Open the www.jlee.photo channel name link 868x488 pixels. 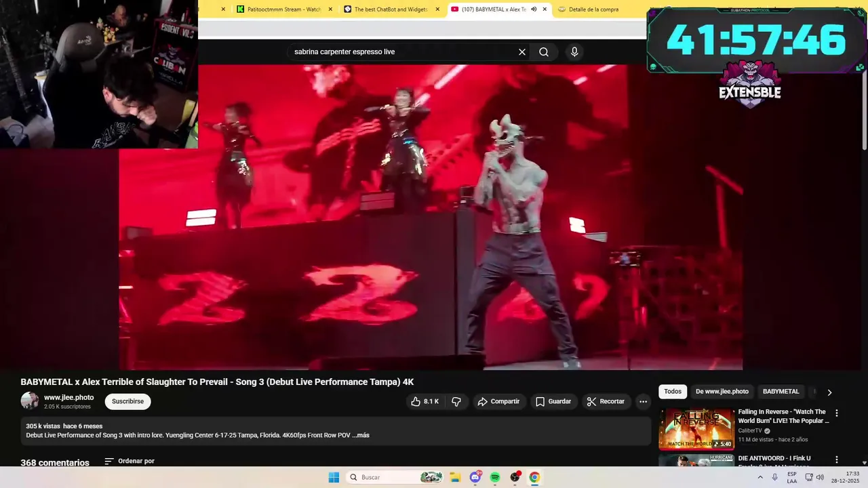pyautogui.click(x=69, y=398)
